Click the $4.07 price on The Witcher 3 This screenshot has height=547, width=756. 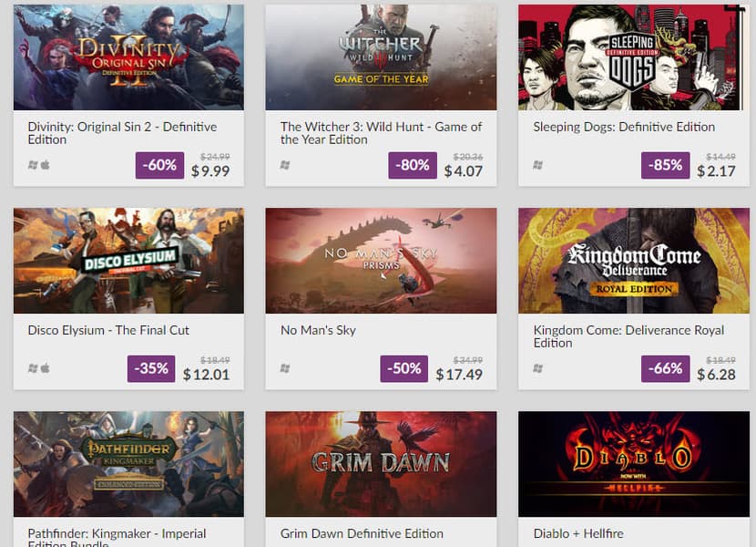click(x=463, y=170)
